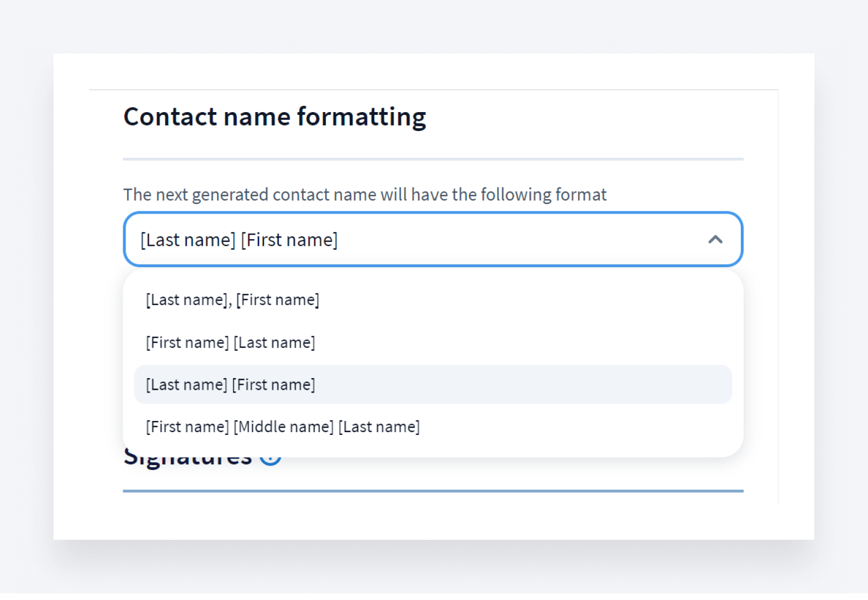Screen dimensions: 868x600
Task: Click the contact name format combo box
Action: pyautogui.click(x=433, y=240)
